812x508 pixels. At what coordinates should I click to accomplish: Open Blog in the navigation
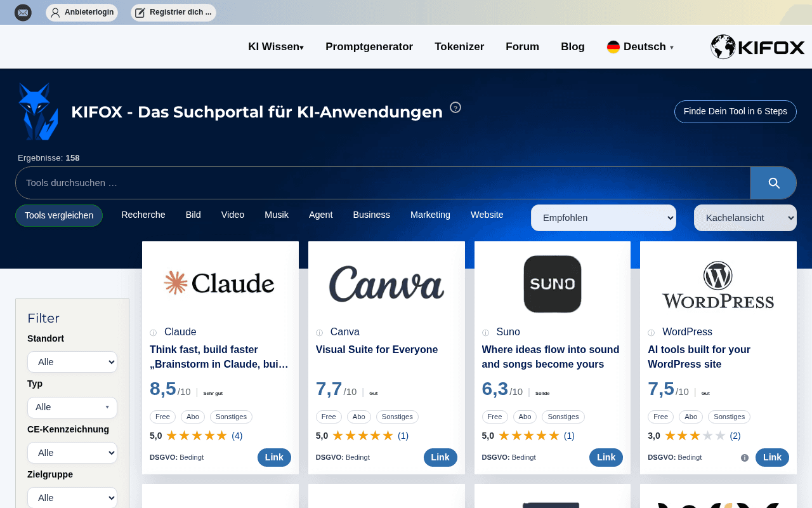(x=573, y=47)
